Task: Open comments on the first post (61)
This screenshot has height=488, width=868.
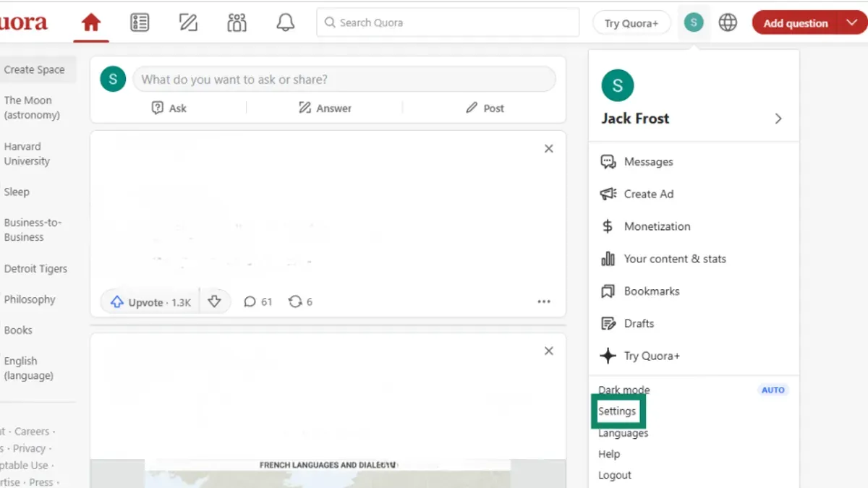Action: pos(258,302)
